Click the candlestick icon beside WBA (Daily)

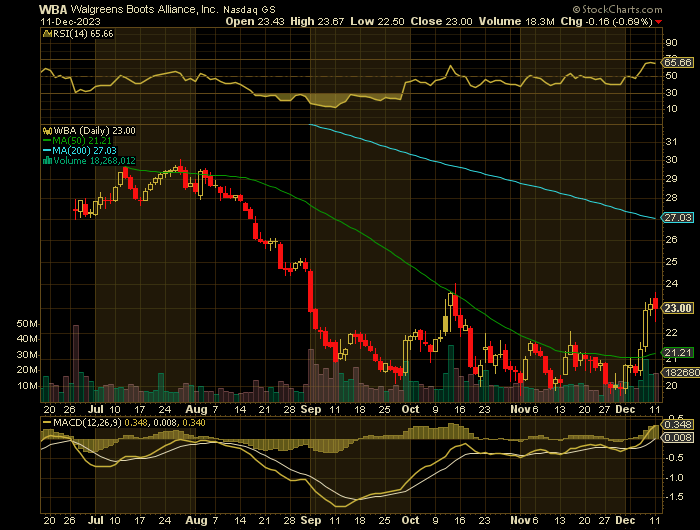47,131
